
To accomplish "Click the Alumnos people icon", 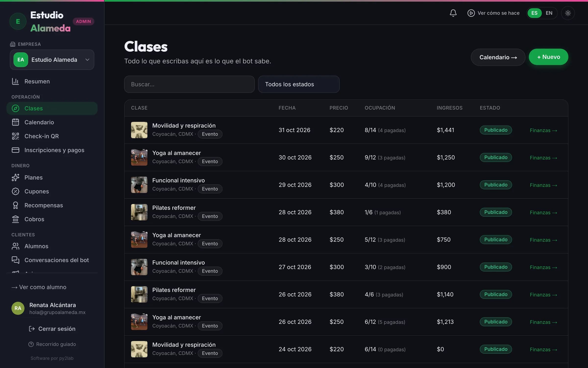I will pos(15,246).
